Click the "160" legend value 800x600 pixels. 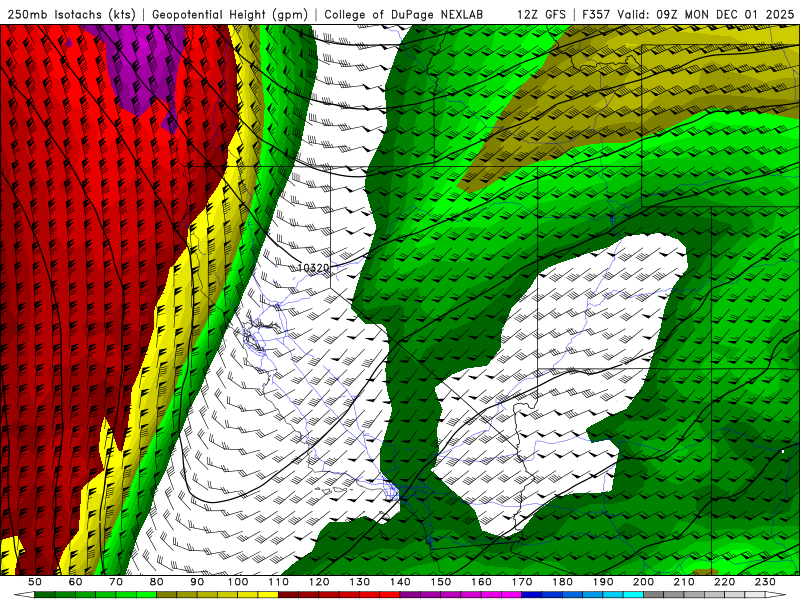(481, 582)
